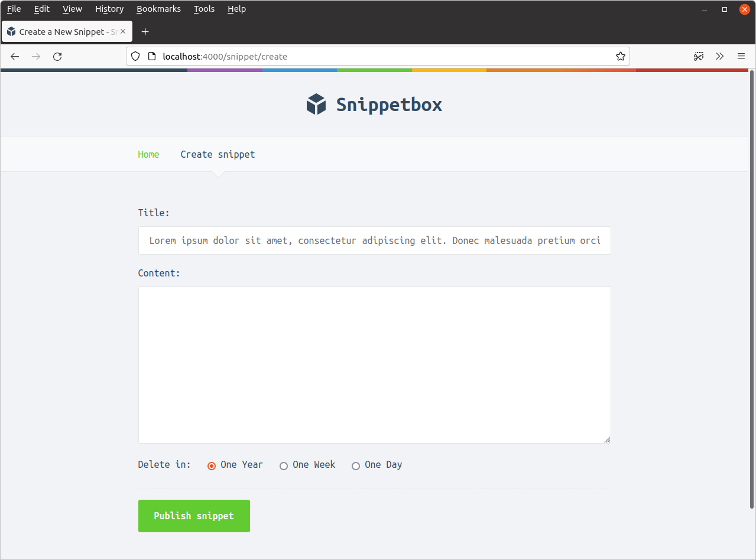Bookmark this page with the star icon
Image resolution: width=756 pixels, height=560 pixels.
[620, 57]
